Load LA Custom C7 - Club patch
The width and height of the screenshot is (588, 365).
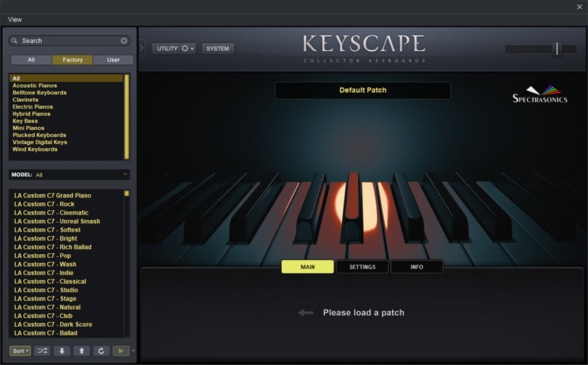coord(43,316)
